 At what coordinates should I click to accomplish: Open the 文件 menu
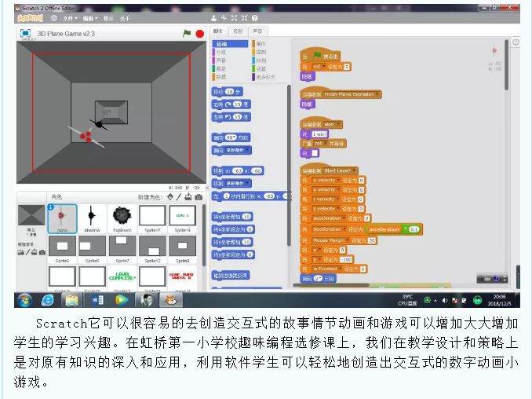(x=70, y=17)
